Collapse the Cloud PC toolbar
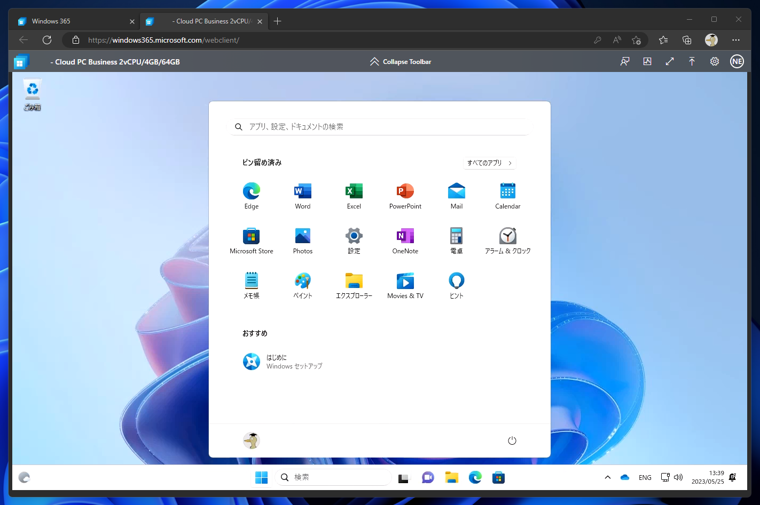The image size is (760, 505). 400,62
